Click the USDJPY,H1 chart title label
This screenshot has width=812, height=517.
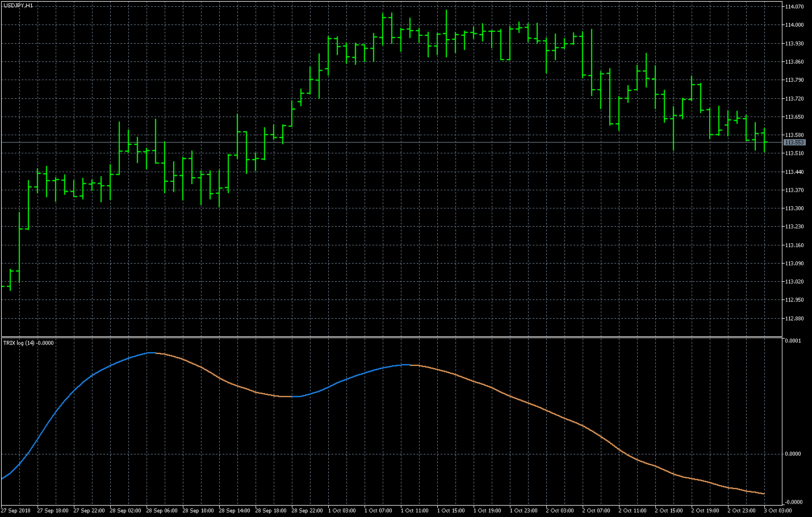[18, 6]
